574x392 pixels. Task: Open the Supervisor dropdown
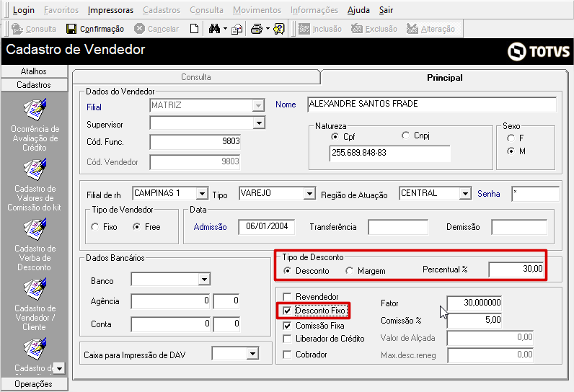click(259, 123)
